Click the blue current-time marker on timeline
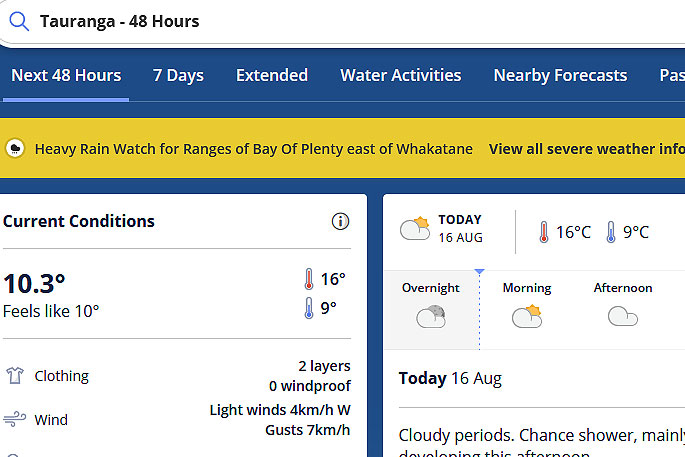The image size is (685, 457). coord(479,272)
